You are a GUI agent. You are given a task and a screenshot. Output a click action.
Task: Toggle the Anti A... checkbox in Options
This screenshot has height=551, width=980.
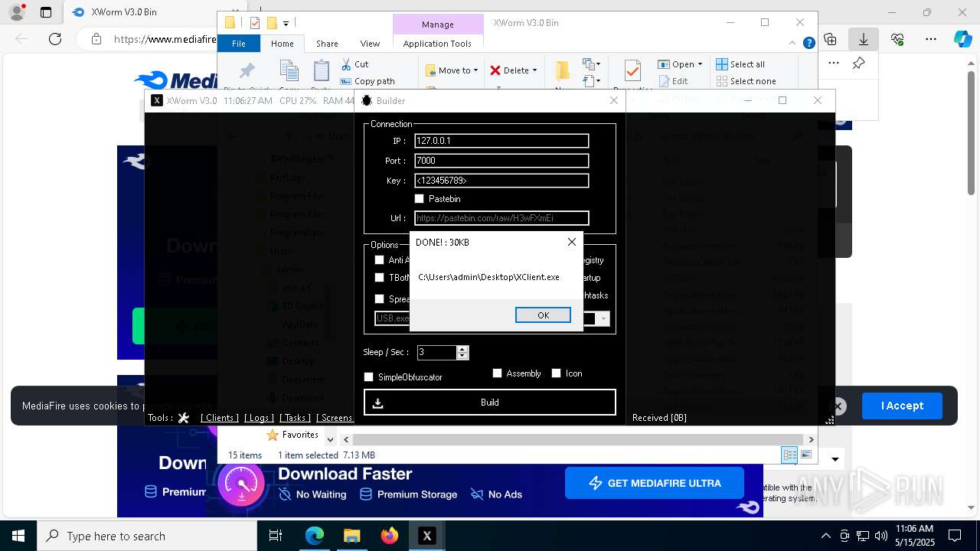click(379, 260)
